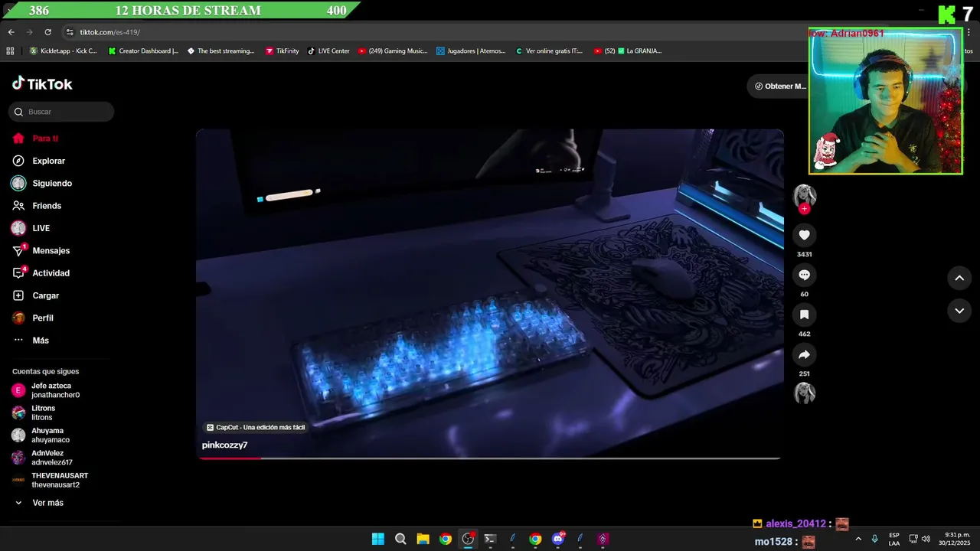Open Jugadores Aternos bookmark

[471, 51]
